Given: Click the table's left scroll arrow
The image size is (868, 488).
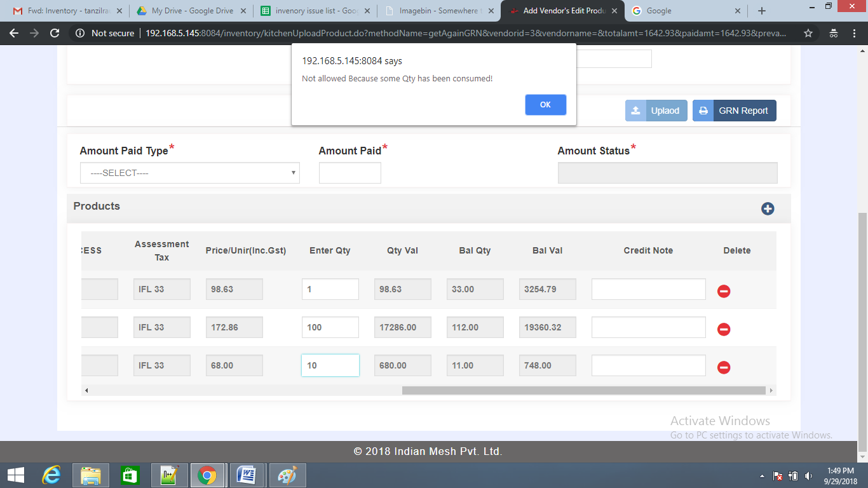Looking at the screenshot, I should click(x=86, y=390).
